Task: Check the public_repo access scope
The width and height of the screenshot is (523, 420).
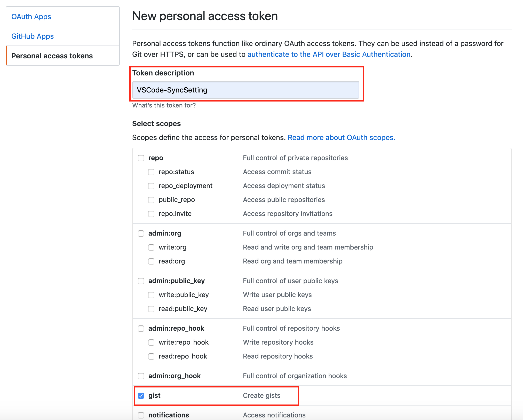Action: 151,200
